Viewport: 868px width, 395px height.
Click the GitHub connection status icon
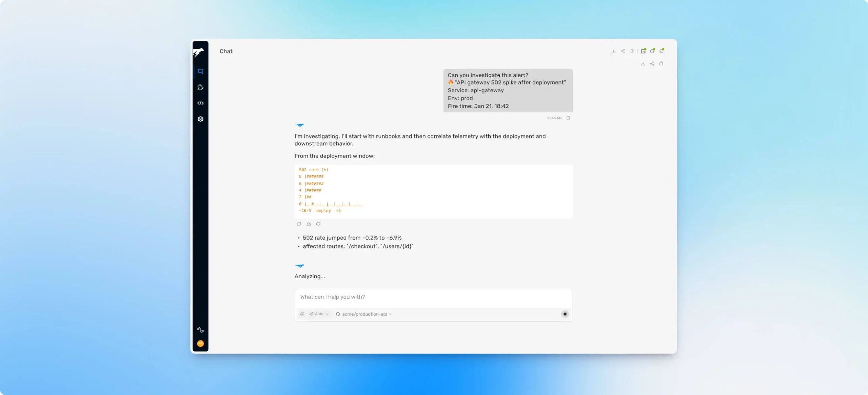(x=652, y=51)
